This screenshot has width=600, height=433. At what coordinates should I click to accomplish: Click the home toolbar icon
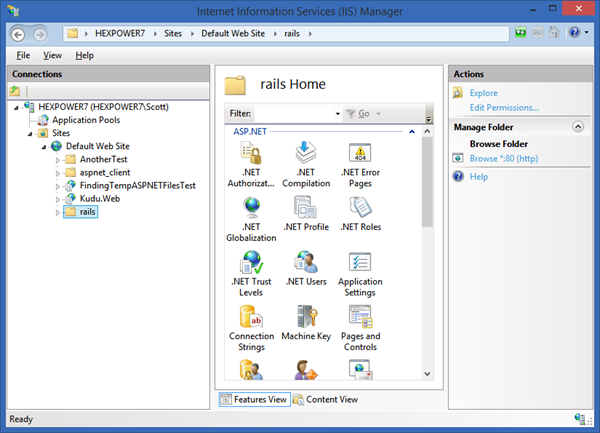click(x=554, y=33)
